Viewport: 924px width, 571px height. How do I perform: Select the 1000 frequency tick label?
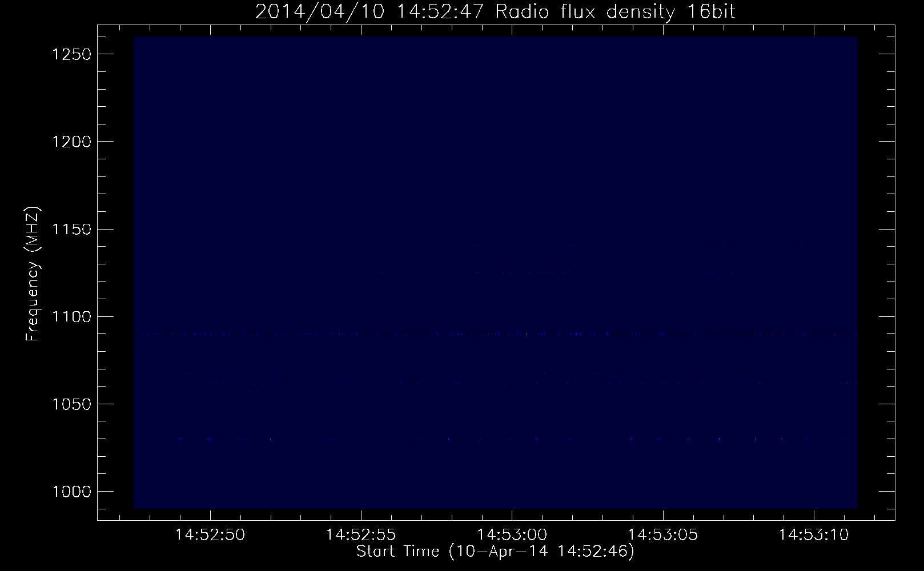tap(71, 491)
